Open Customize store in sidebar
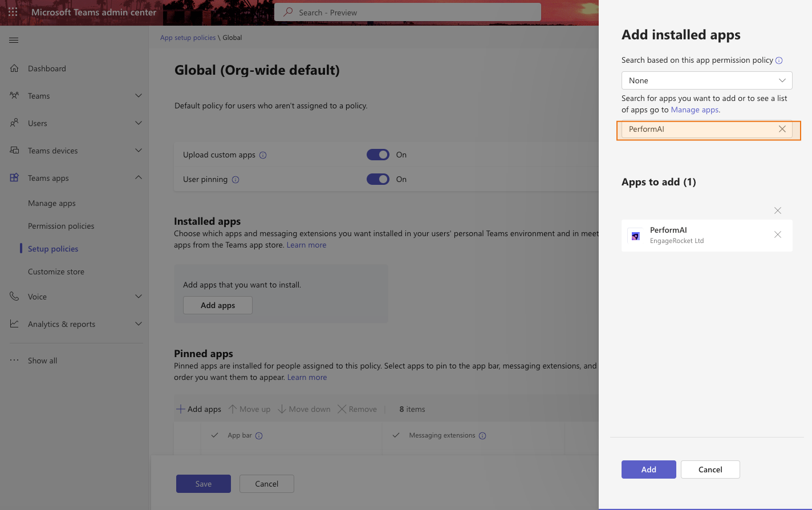Viewport: 812px width, 510px height. 56,272
